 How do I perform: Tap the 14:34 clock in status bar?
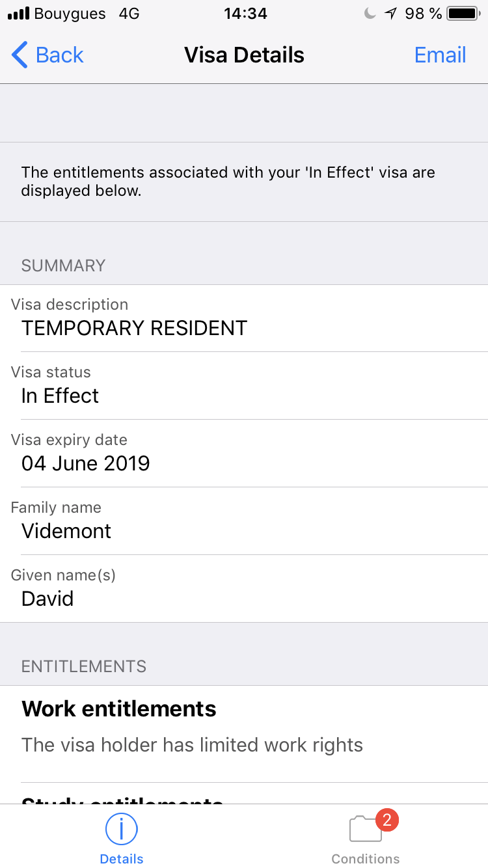pyautogui.click(x=246, y=13)
